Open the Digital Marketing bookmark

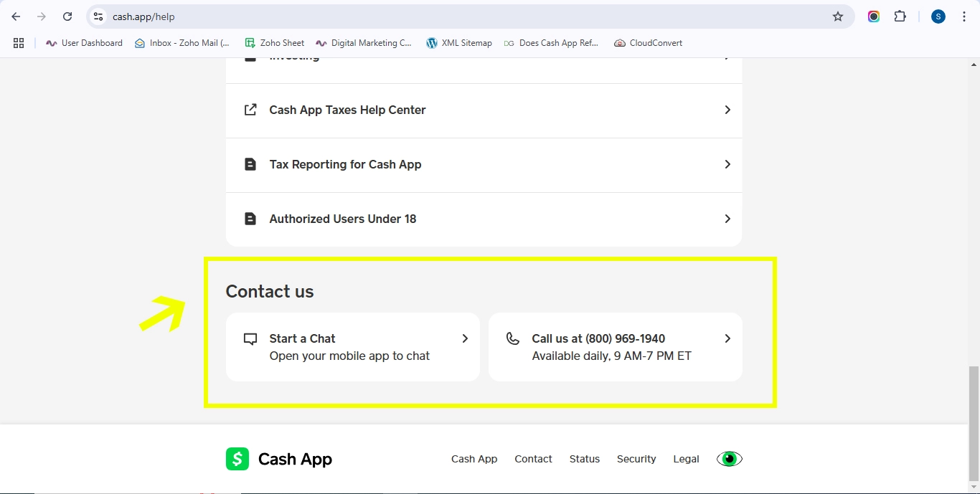click(364, 43)
